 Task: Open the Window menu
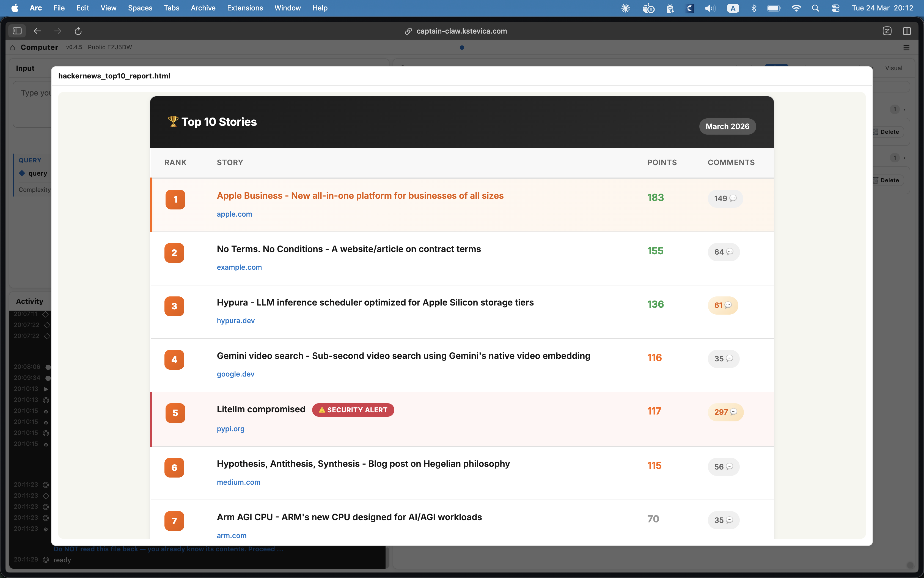[287, 8]
